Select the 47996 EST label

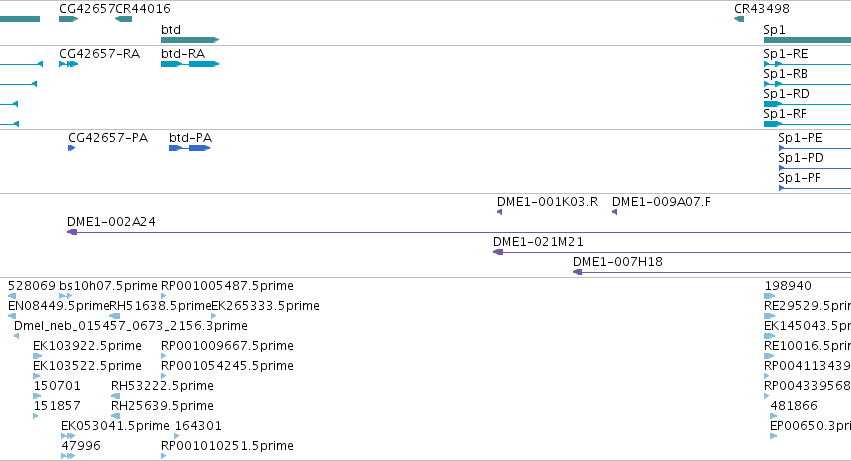pos(81,446)
